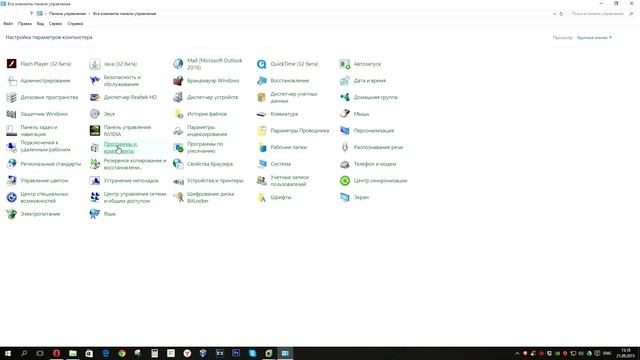Open the Вид menu
This screenshot has width=640, height=360.
pyautogui.click(x=40, y=24)
